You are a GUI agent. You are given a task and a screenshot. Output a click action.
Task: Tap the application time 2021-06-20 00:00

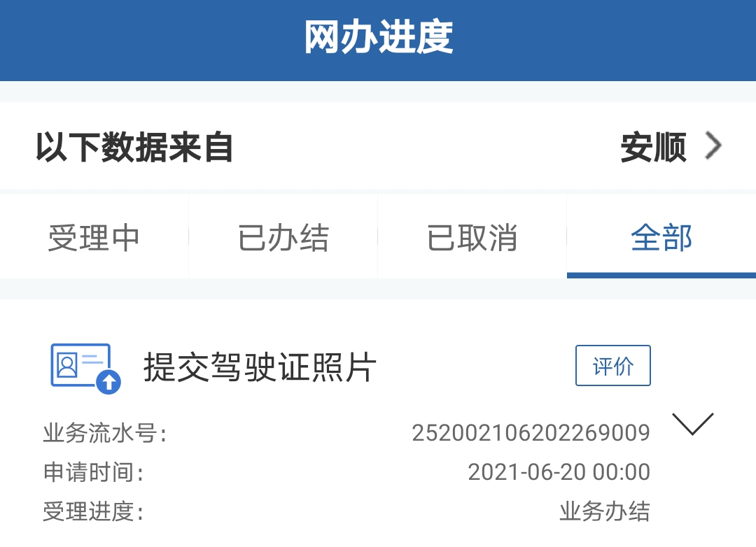(x=559, y=472)
